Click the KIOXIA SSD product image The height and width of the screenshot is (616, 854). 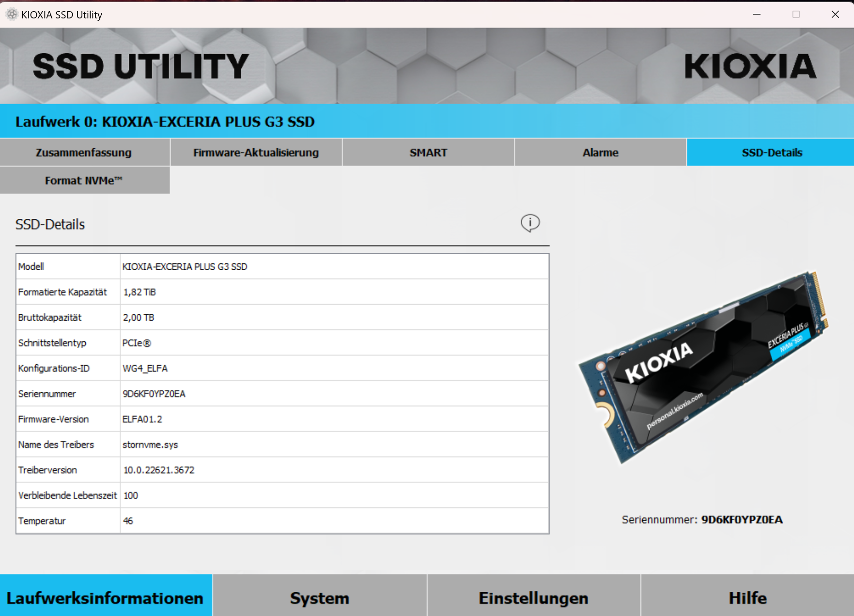click(703, 367)
